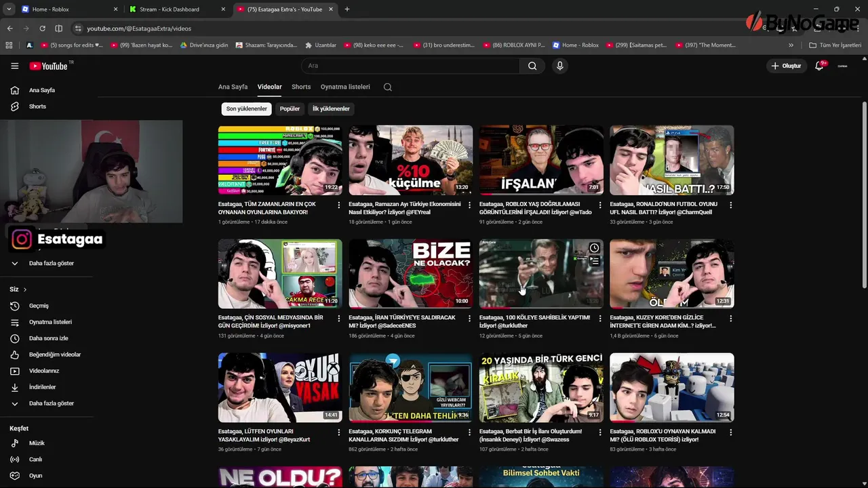The width and height of the screenshot is (868, 488).
Task: Open options for Ramazan Ayı Türkiye Ekonomisini video
Action: (469, 205)
